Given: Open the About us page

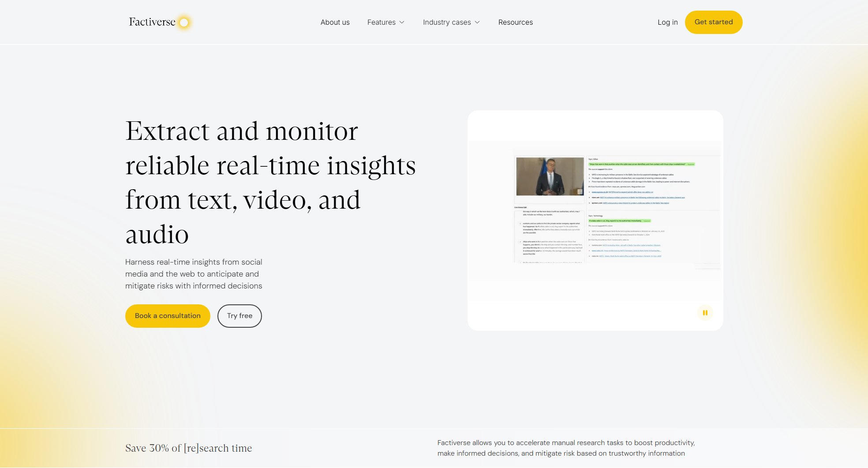Looking at the screenshot, I should tap(335, 22).
